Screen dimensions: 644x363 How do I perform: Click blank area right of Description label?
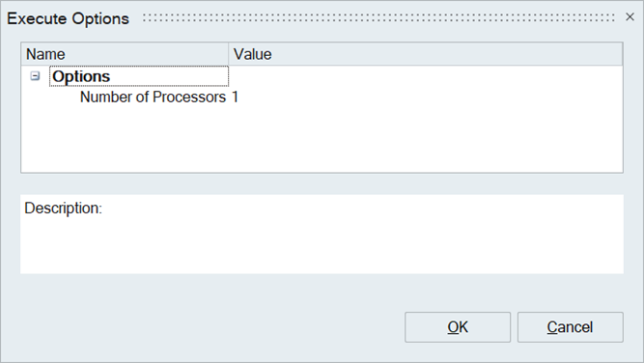pyautogui.click(x=361, y=209)
